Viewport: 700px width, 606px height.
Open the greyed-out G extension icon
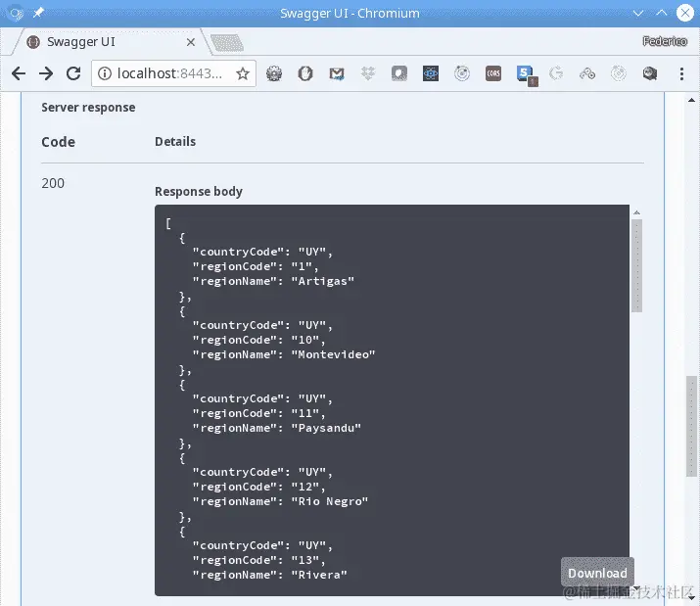pos(556,73)
